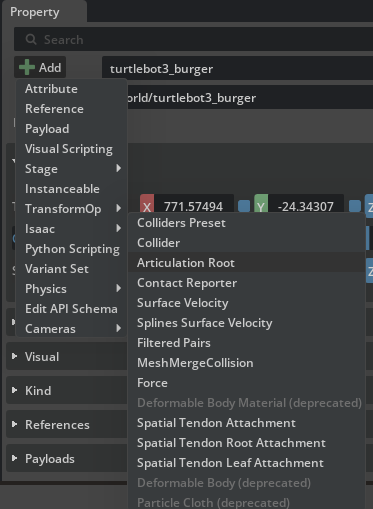Open the Physics submenu
The height and width of the screenshot is (509, 373).
[72, 289]
